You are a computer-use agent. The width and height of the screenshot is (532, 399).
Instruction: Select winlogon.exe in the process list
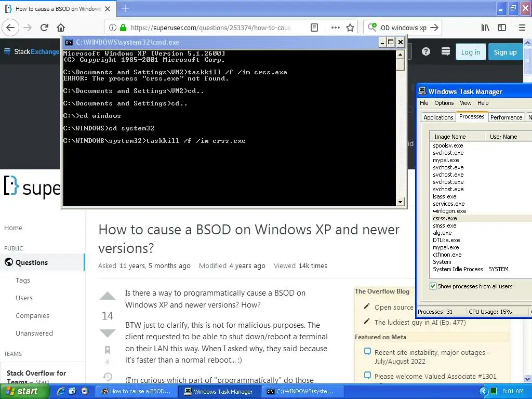pyautogui.click(x=481, y=211)
